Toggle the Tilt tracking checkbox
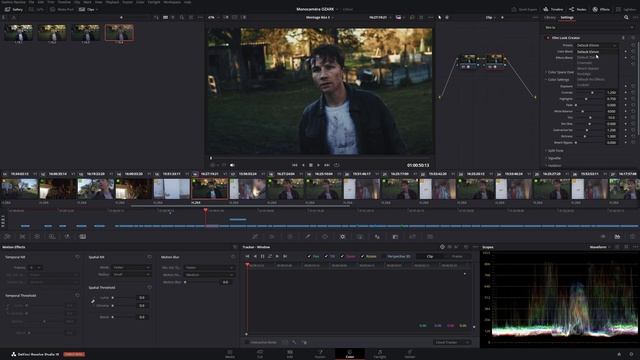 click(326, 256)
